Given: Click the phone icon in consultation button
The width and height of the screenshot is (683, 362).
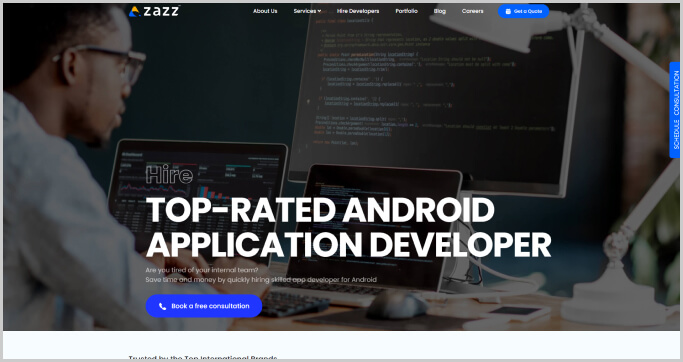Looking at the screenshot, I should [x=162, y=306].
